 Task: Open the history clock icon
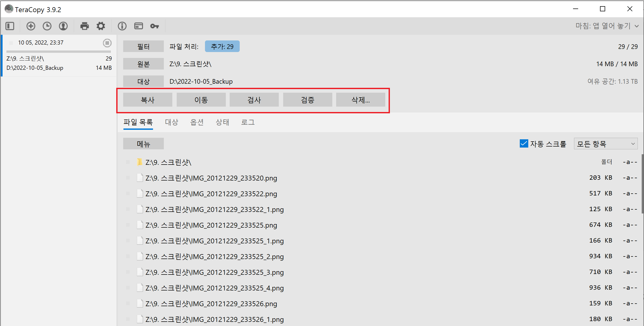(47, 26)
